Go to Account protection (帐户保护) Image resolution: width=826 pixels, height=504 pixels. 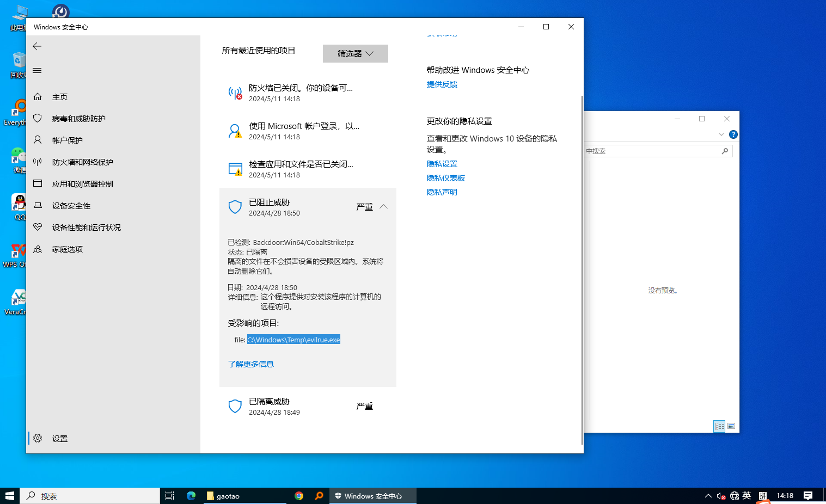(x=67, y=140)
